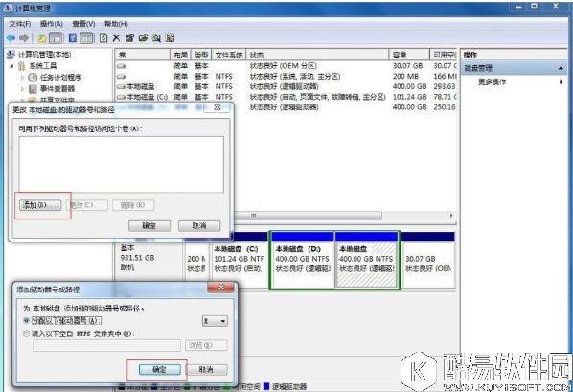
Task: Click the last settings icon in the toolbar
Action: pyautogui.click(x=170, y=38)
